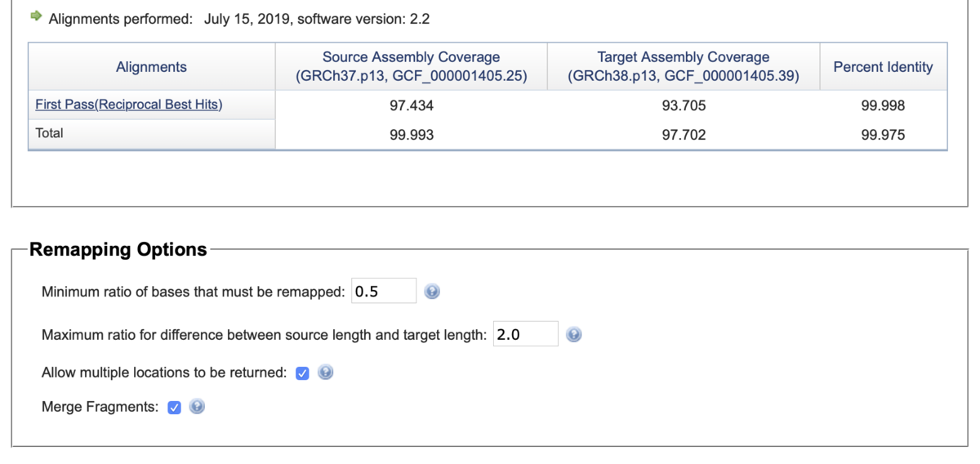
Task: Select the 99.993 total source coverage
Action: coord(412,135)
